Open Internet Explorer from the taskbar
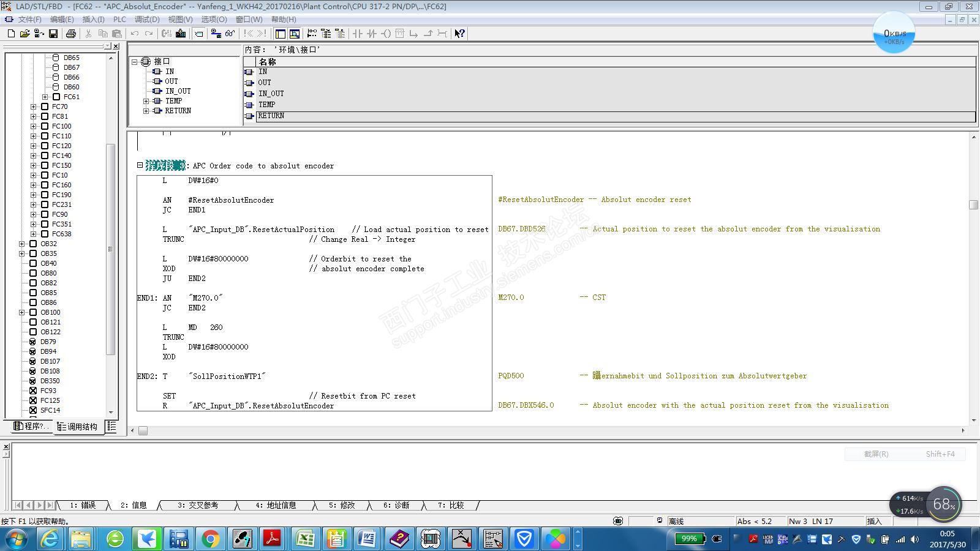980x551 pixels. coord(50,539)
